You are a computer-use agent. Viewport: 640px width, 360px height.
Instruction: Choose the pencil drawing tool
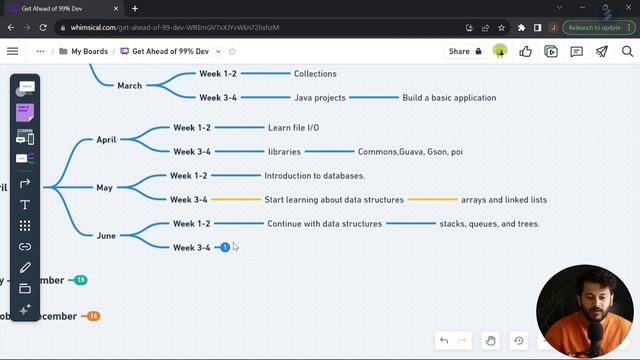tap(25, 268)
